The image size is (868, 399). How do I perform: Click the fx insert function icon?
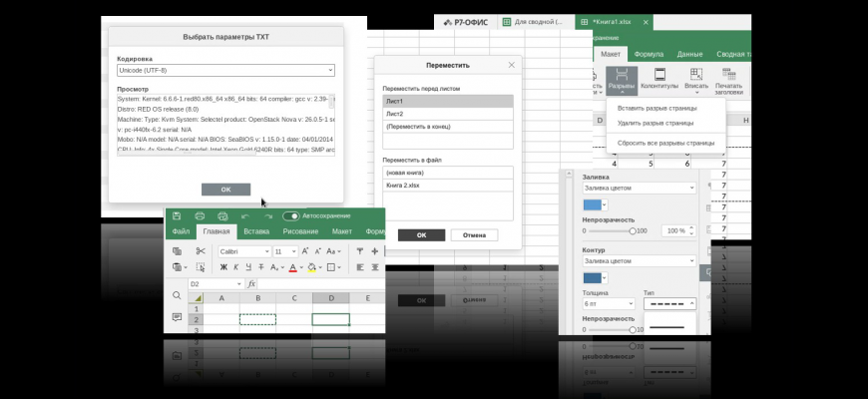pyautogui.click(x=251, y=284)
